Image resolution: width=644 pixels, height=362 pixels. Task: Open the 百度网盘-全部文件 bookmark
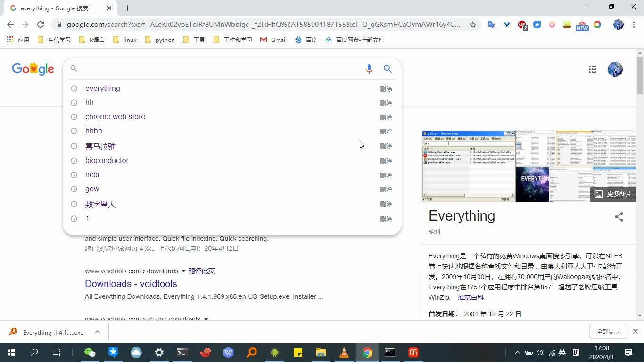click(355, 40)
